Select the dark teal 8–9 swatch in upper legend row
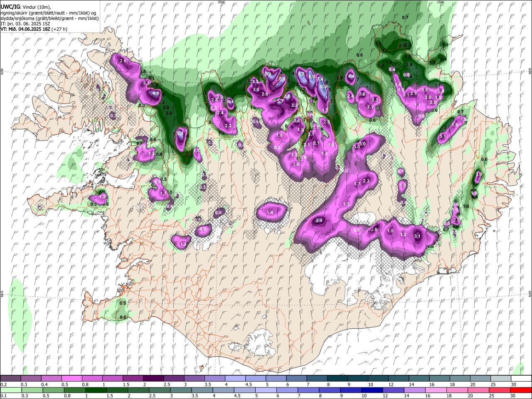 pyautogui.click(x=337, y=378)
